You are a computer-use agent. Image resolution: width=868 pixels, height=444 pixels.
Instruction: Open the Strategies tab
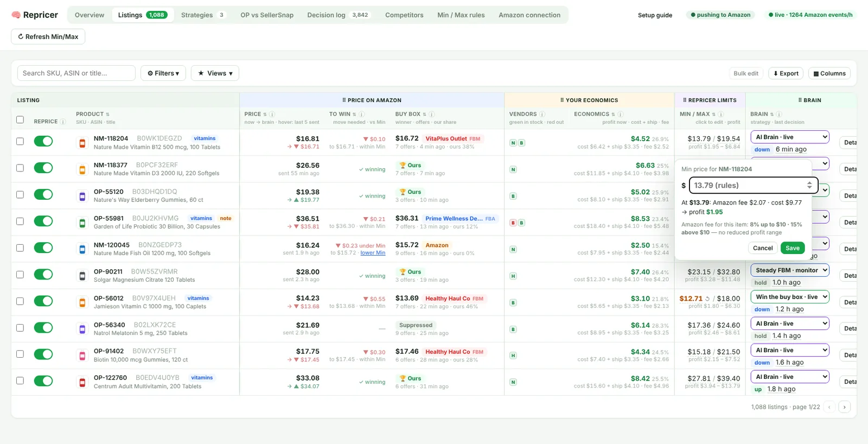tap(203, 15)
